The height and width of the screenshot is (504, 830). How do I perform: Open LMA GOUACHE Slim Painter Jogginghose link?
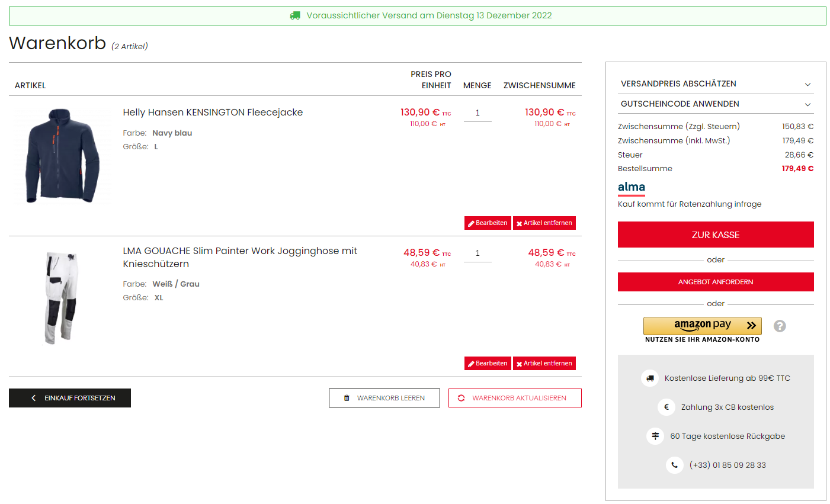[240, 257]
